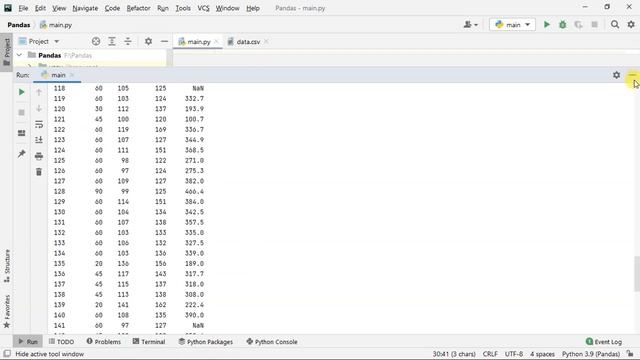Change CRLF line separator in status bar
The image size is (640, 360).
point(490,354)
